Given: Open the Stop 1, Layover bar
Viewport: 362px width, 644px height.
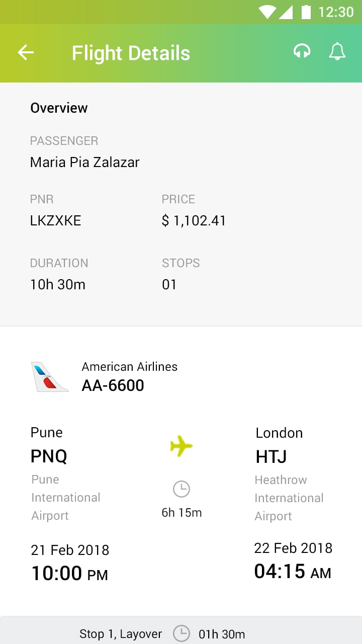Looking at the screenshot, I should (181, 630).
